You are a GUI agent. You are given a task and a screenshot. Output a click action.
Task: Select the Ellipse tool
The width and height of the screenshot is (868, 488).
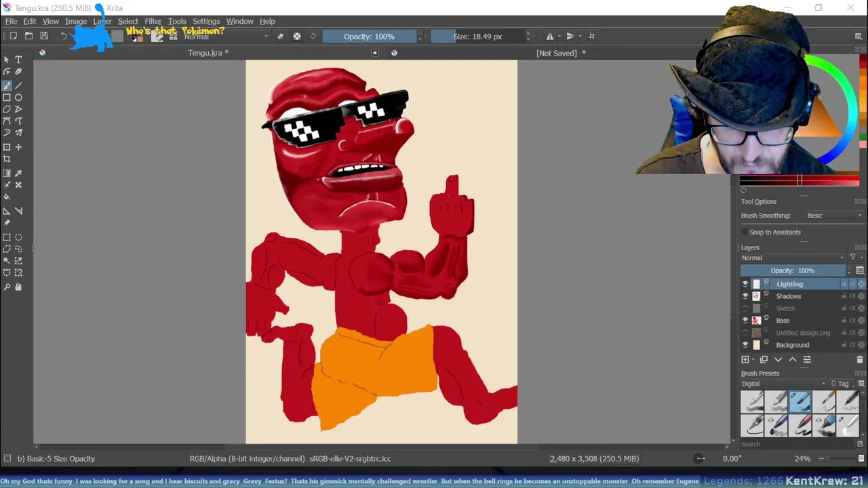(18, 98)
